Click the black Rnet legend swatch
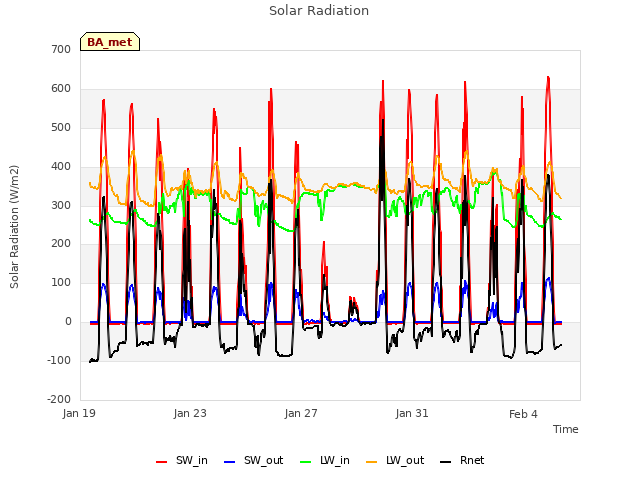This screenshot has height=480, width=640. point(446,462)
